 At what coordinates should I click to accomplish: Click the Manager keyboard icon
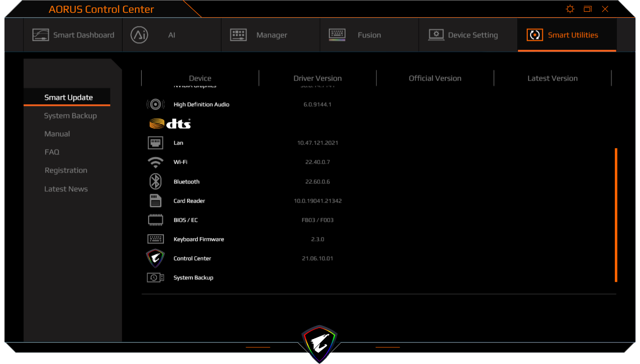point(238,35)
